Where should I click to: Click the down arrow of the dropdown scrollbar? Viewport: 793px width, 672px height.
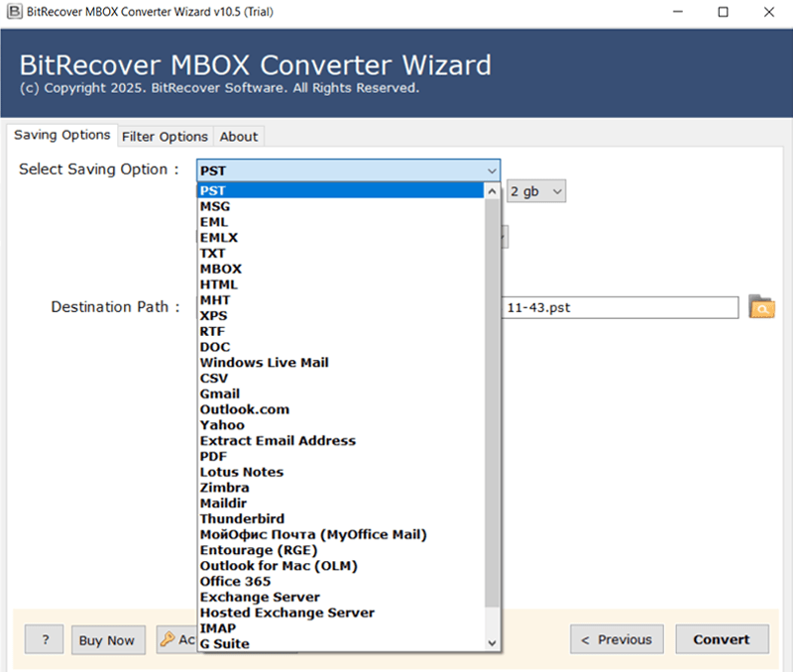[x=493, y=642]
